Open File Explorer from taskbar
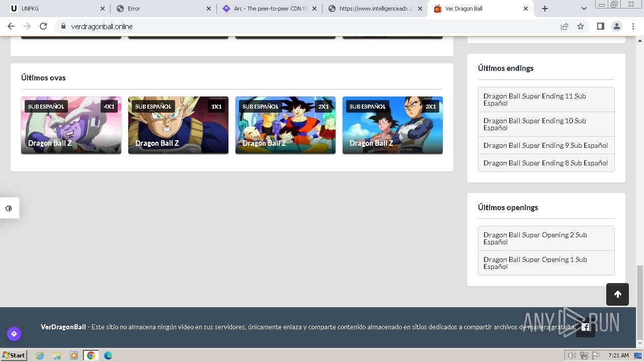 coord(57,355)
